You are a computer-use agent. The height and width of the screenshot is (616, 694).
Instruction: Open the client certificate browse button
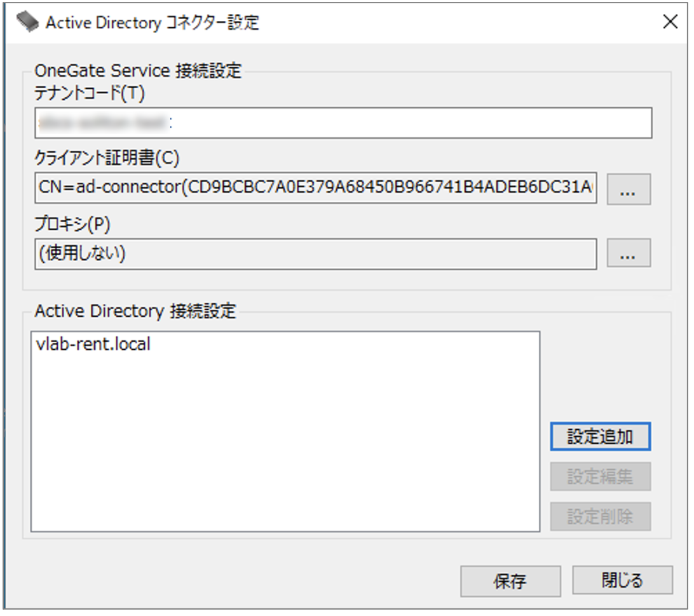click(628, 189)
